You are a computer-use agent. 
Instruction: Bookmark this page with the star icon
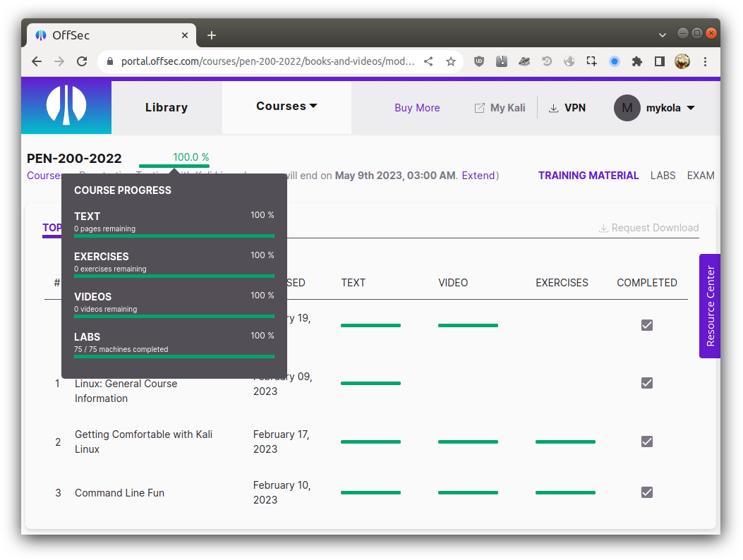tap(451, 61)
